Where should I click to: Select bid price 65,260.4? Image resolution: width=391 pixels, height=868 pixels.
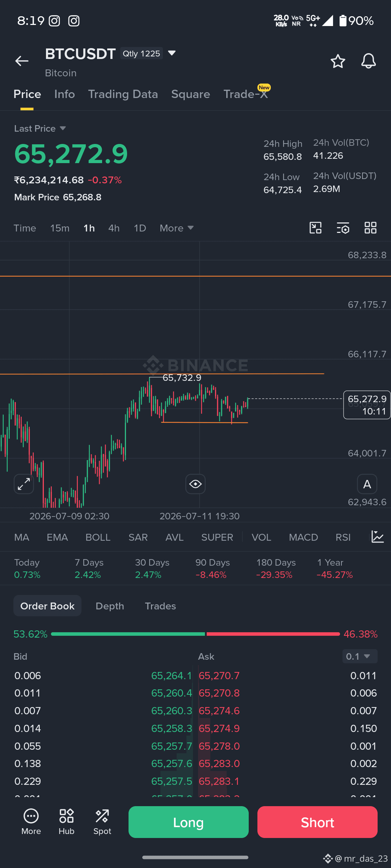coord(171,693)
